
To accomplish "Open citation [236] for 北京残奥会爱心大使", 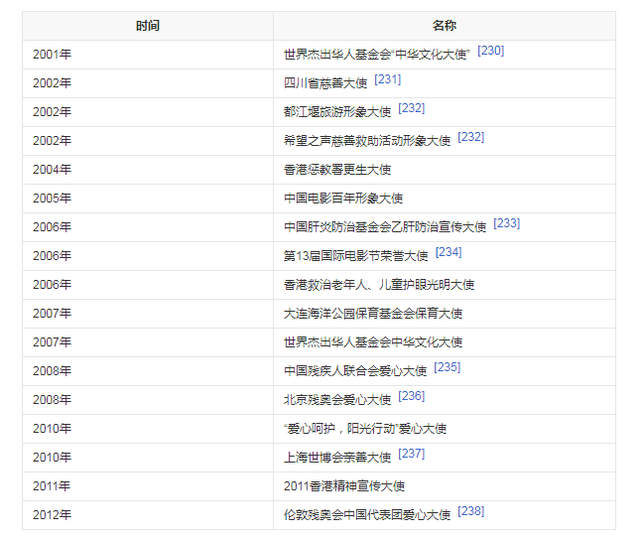I will [x=411, y=396].
